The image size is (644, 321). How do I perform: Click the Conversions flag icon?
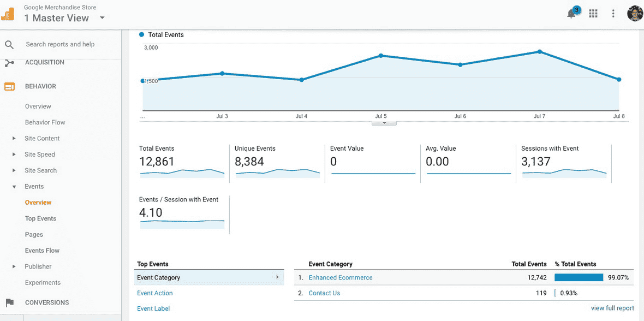pyautogui.click(x=9, y=302)
